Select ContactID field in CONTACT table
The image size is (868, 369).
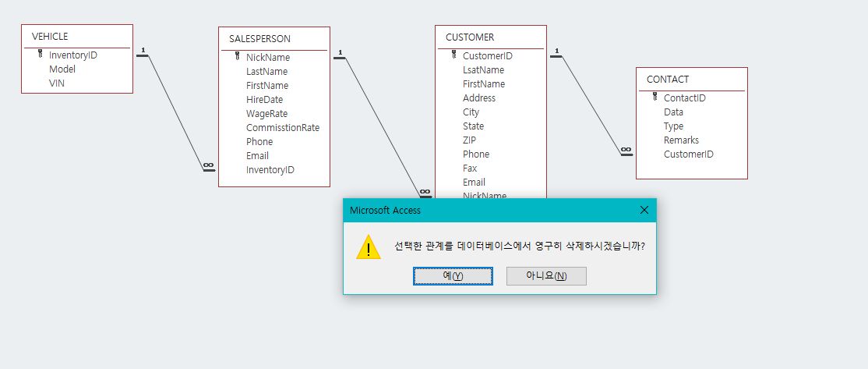click(x=685, y=98)
